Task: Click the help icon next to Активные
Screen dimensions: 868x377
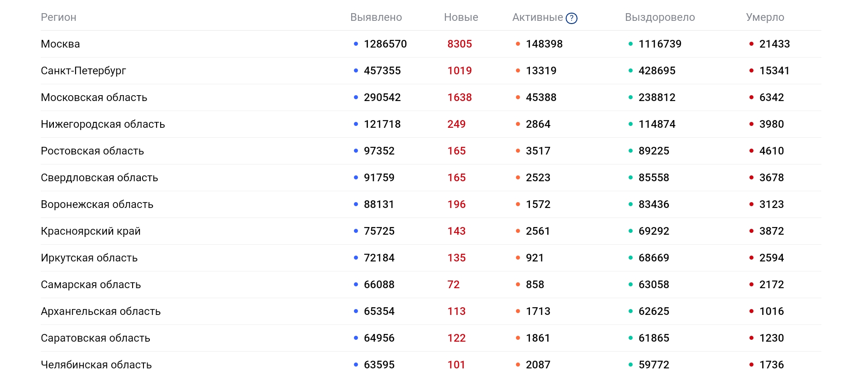Action: 572,18
